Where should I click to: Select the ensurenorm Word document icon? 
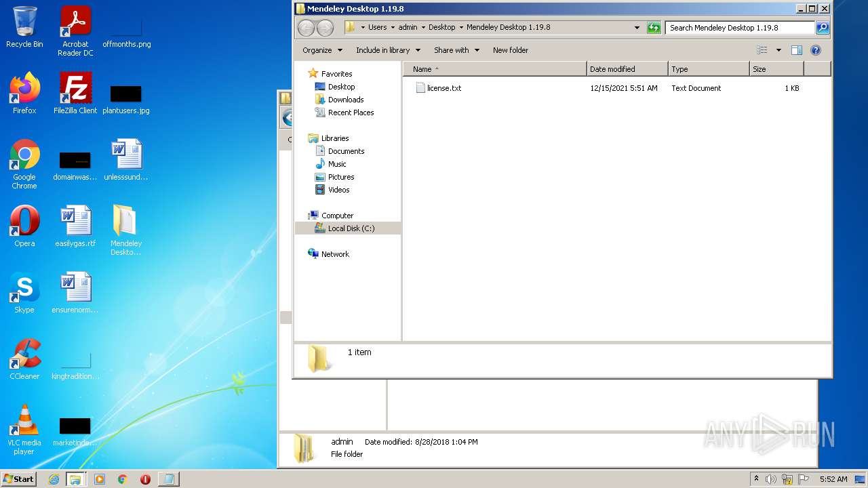point(75,293)
